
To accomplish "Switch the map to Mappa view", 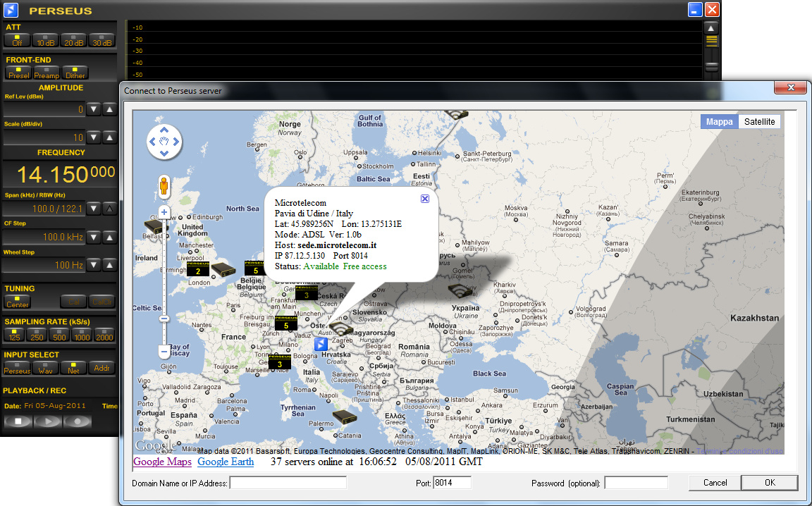I will pyautogui.click(x=719, y=122).
